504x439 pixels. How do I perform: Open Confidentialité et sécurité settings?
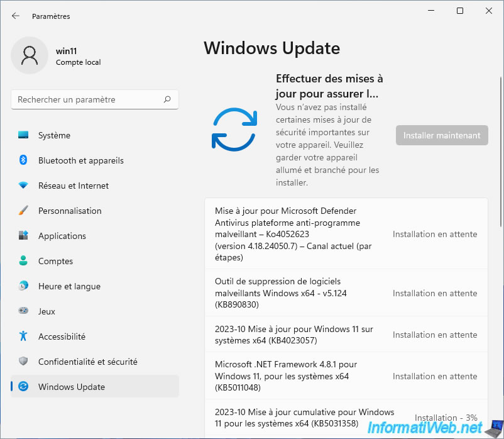[95, 362]
